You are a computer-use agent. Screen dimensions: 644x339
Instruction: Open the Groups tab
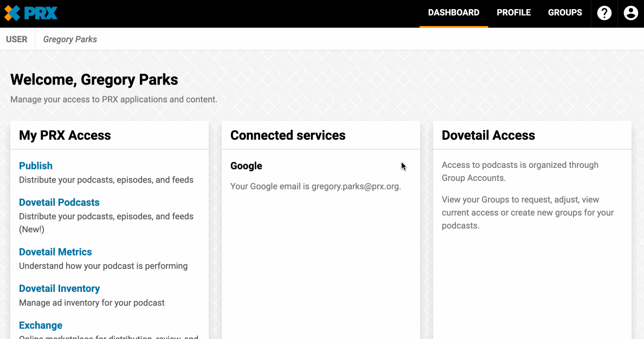pos(565,12)
